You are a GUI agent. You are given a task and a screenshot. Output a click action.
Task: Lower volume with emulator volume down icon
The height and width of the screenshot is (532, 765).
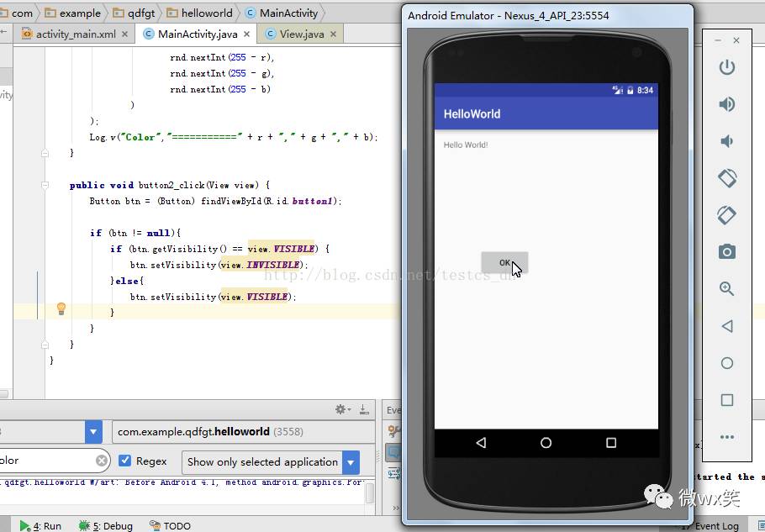tap(727, 141)
